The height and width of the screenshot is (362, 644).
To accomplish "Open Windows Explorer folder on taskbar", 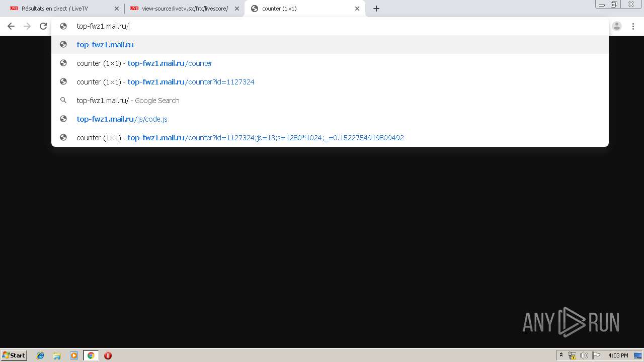I will (57, 355).
